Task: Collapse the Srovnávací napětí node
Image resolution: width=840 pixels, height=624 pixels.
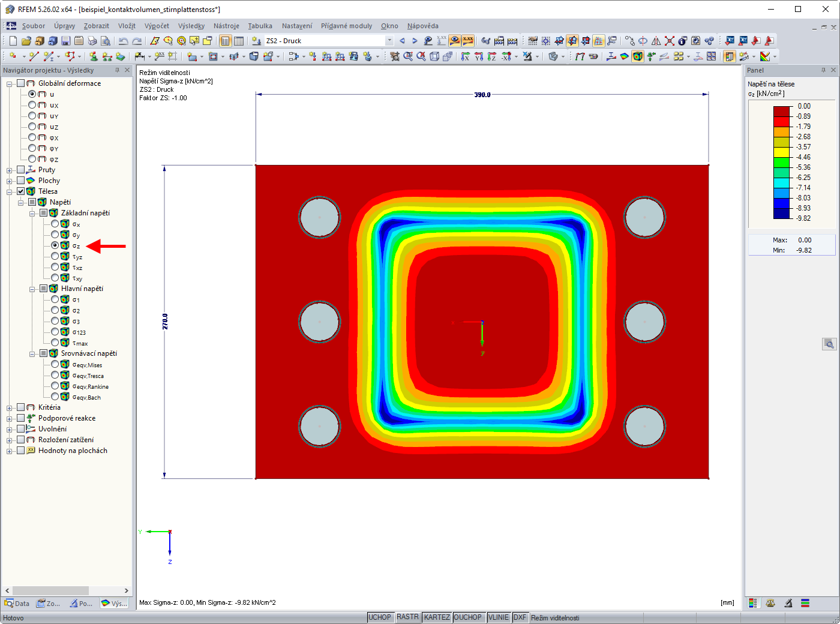Action: (32, 354)
